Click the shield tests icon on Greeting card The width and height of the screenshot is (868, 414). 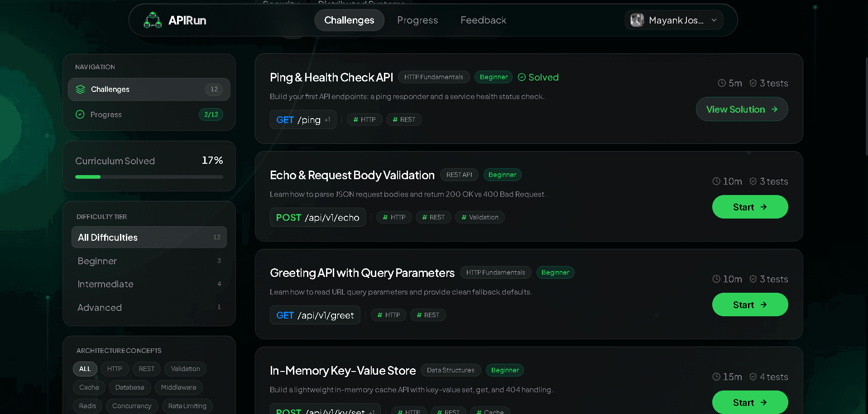(753, 279)
